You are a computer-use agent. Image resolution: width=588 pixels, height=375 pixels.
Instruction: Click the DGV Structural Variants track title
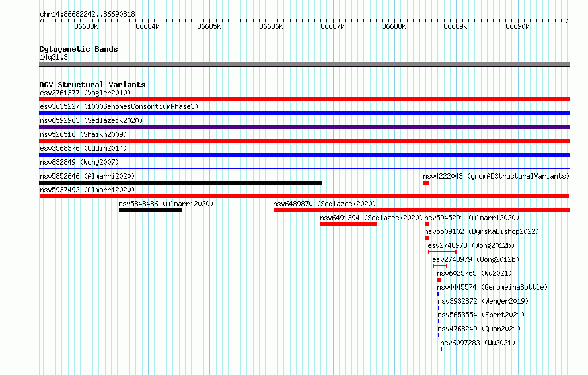tap(92, 85)
